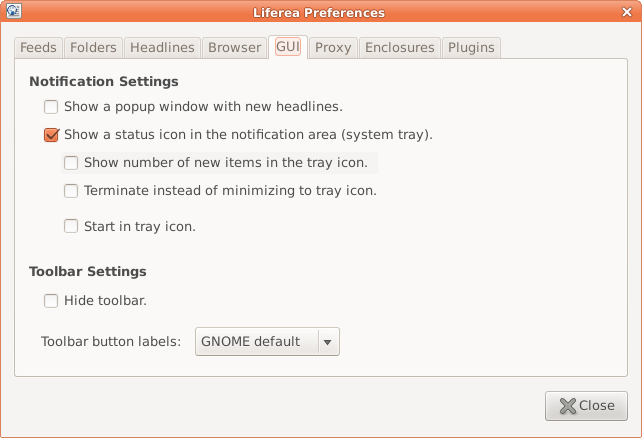The width and height of the screenshot is (642, 438).
Task: Select the Browser tab
Action: 234,47
